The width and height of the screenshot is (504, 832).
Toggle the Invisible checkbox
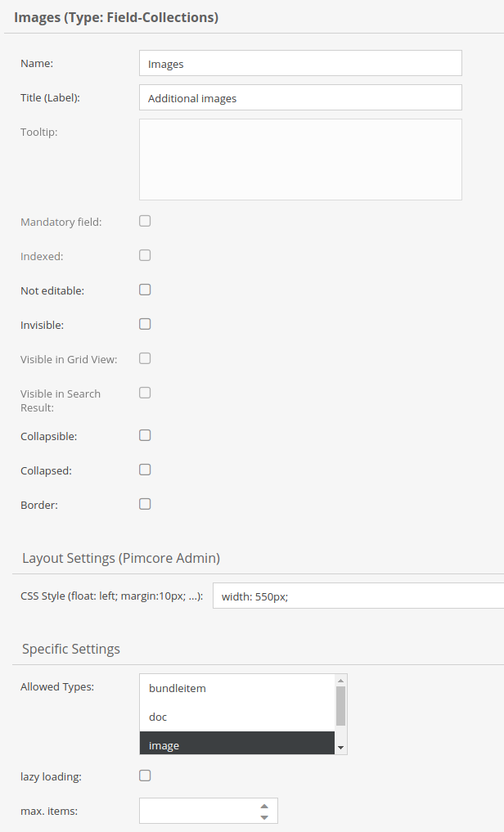click(145, 324)
